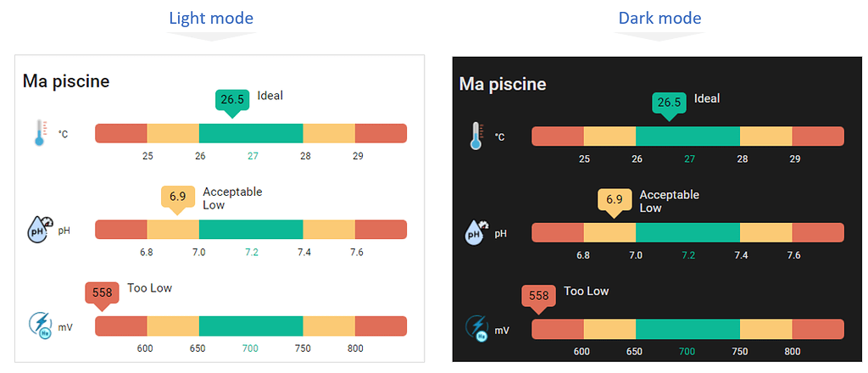The width and height of the screenshot is (868, 373).
Task: Click the pH droplet icon in dark mode
Action: 476,233
